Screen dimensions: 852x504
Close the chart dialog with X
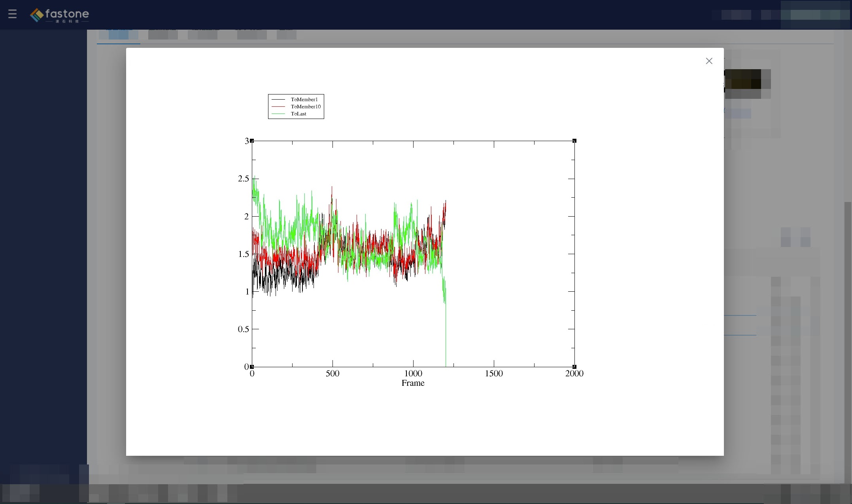coord(709,61)
